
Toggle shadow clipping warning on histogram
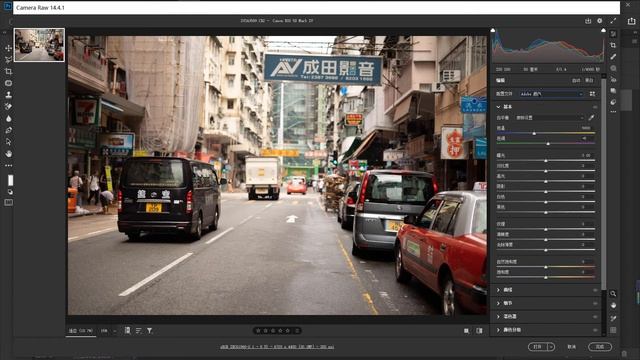(493, 30)
